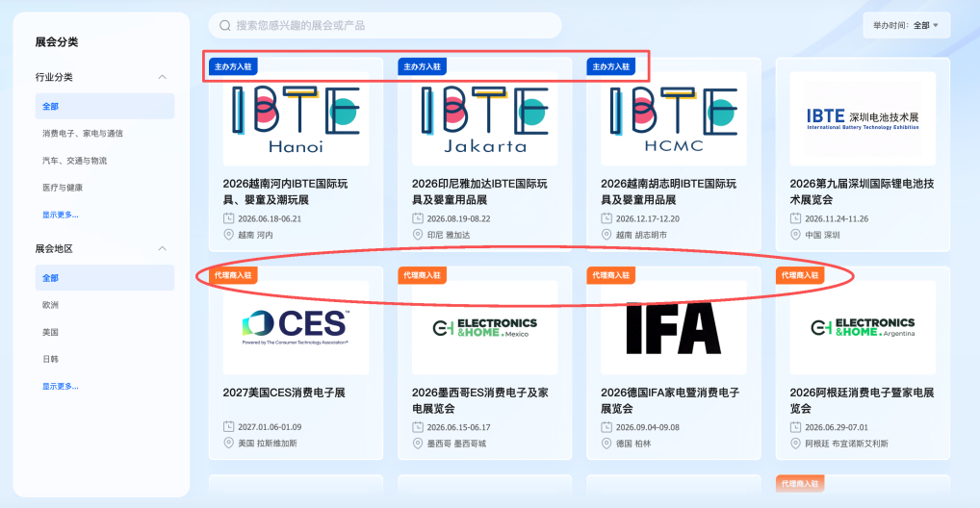Open 2026印尼雅加达IBTE国际玩具及婴童用品展 title
This screenshot has width=980, height=508.
tap(479, 191)
